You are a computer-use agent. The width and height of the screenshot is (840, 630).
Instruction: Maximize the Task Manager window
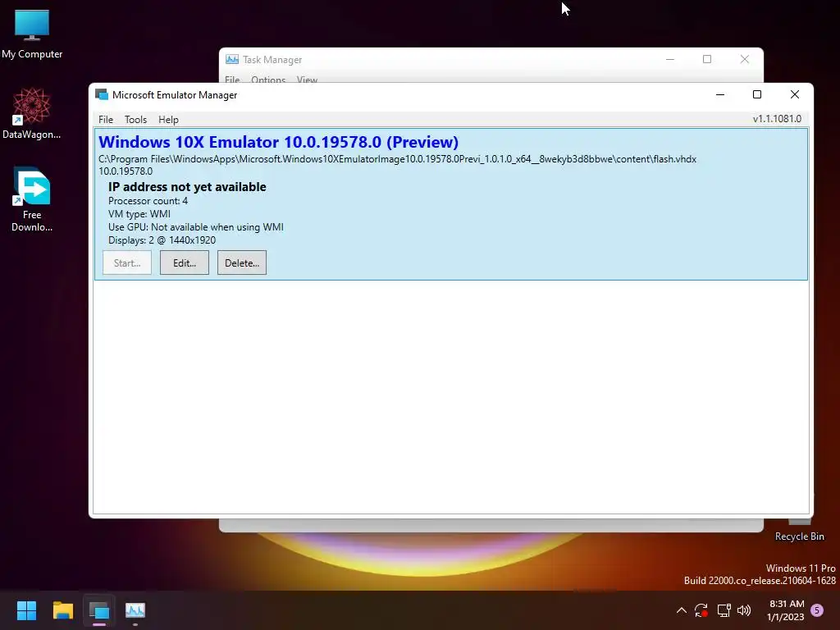click(x=707, y=59)
